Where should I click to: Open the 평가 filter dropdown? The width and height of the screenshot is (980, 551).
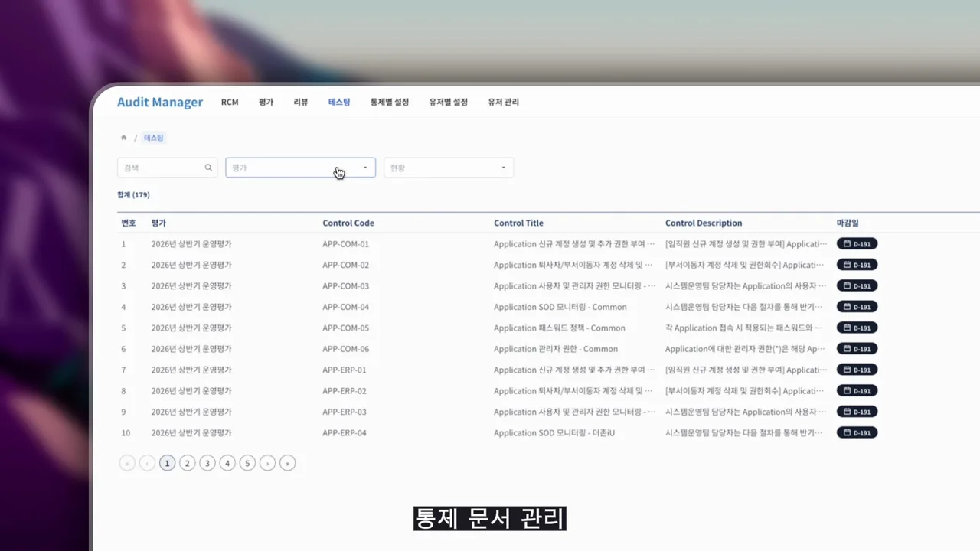[300, 168]
